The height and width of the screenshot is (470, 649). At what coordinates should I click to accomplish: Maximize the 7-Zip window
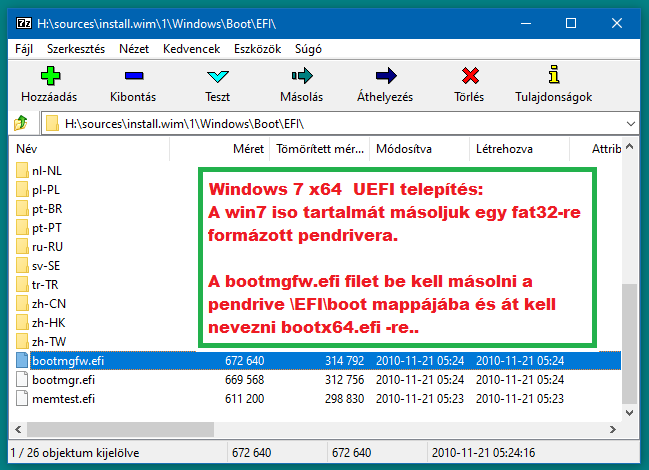click(x=571, y=23)
